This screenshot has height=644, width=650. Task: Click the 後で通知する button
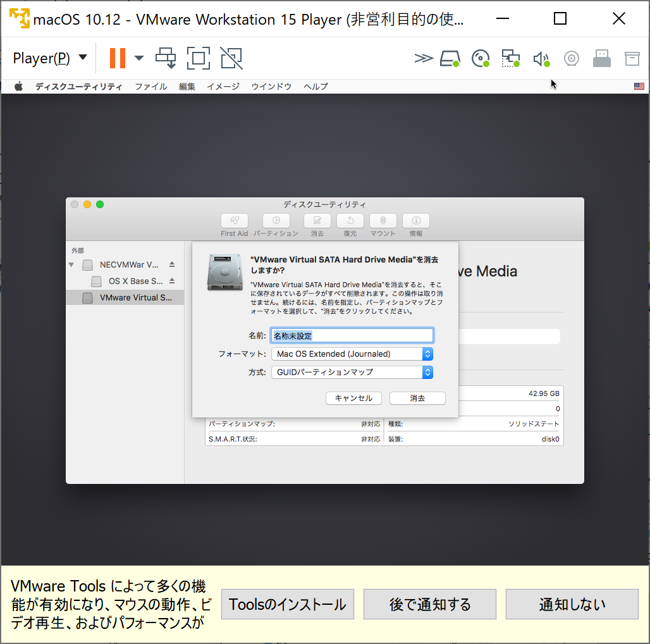430,604
